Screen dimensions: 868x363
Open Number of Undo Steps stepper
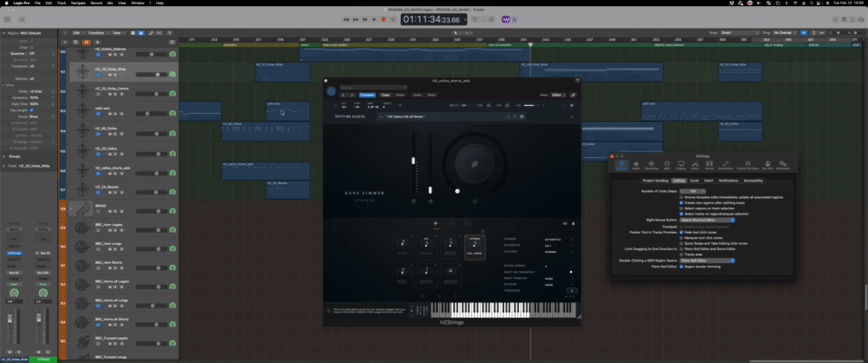[692, 191]
